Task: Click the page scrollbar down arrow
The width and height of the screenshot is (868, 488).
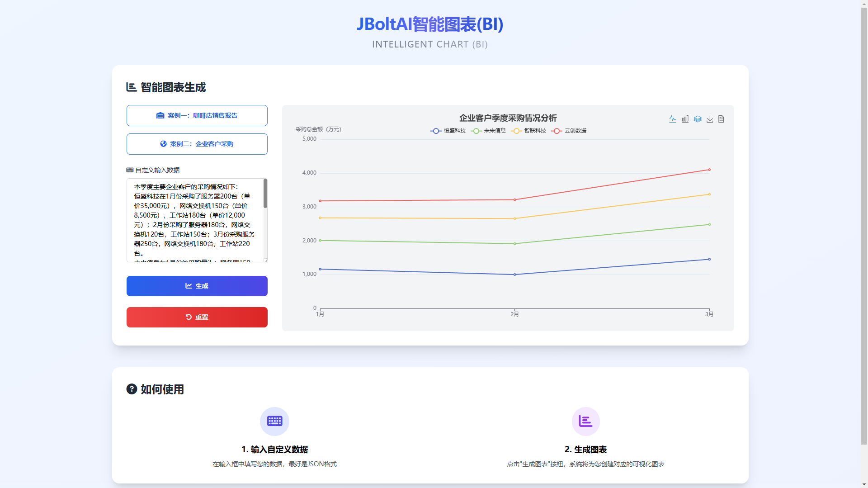Action: [x=864, y=484]
